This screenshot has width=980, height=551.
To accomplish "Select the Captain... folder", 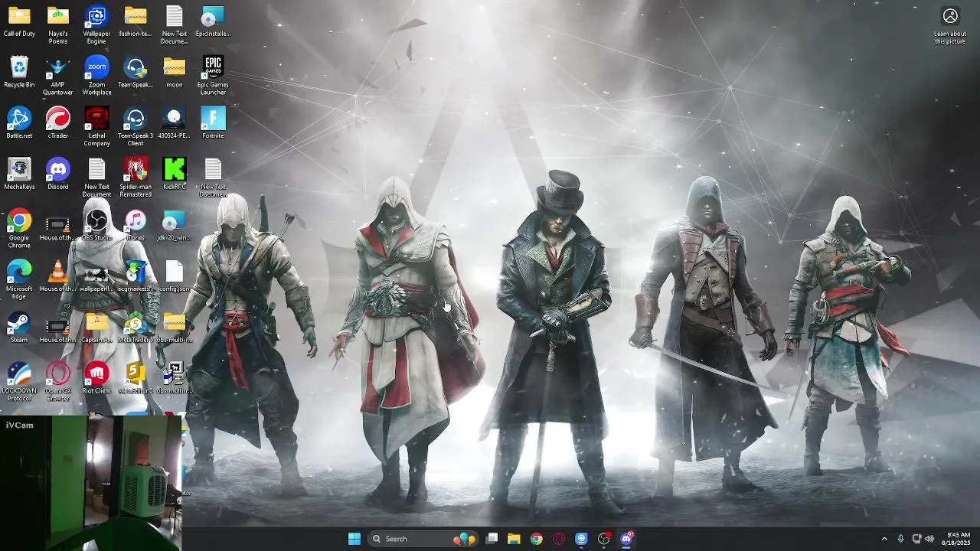I will pyautogui.click(x=96, y=328).
